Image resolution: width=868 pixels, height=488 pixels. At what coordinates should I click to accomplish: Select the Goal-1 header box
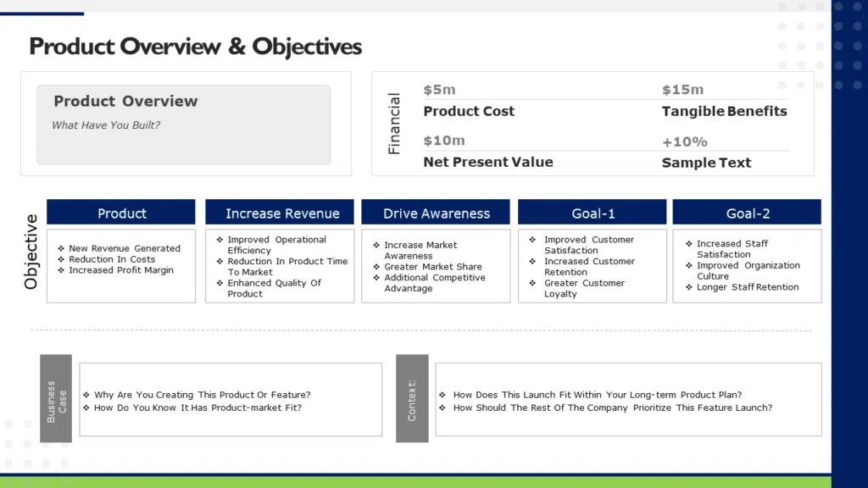tap(593, 213)
